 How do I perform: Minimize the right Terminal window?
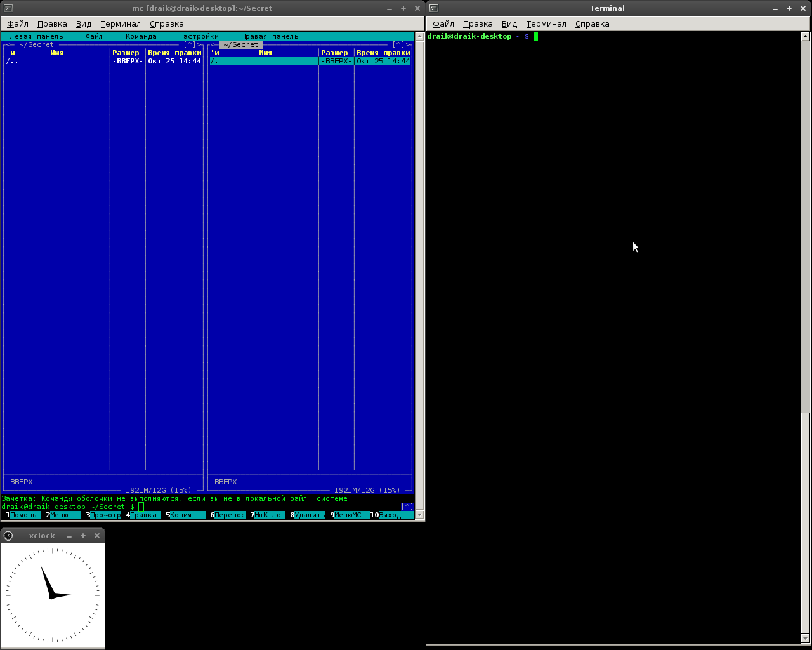pos(775,8)
